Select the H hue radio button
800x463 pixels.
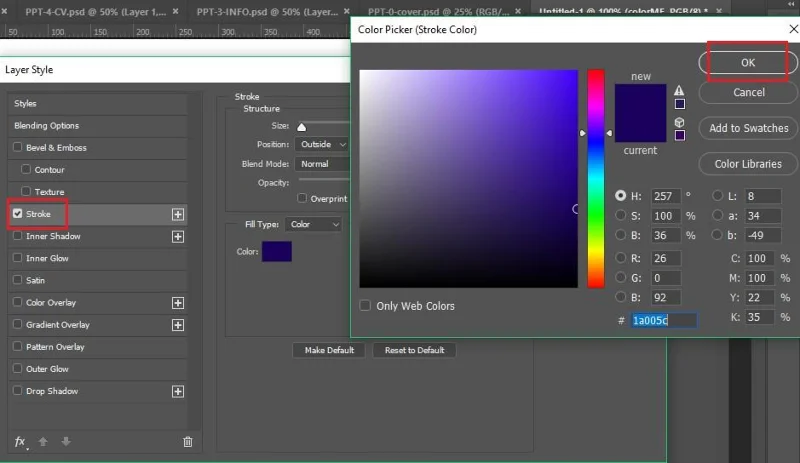click(x=620, y=196)
